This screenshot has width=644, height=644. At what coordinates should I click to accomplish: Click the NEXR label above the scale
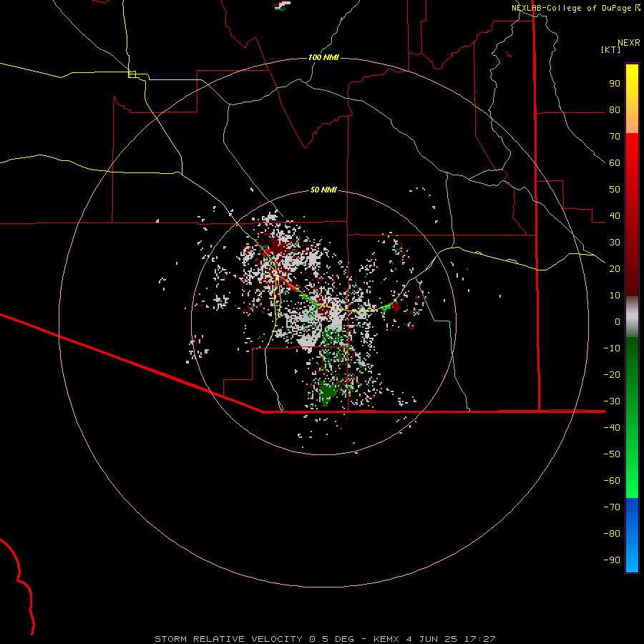[629, 43]
